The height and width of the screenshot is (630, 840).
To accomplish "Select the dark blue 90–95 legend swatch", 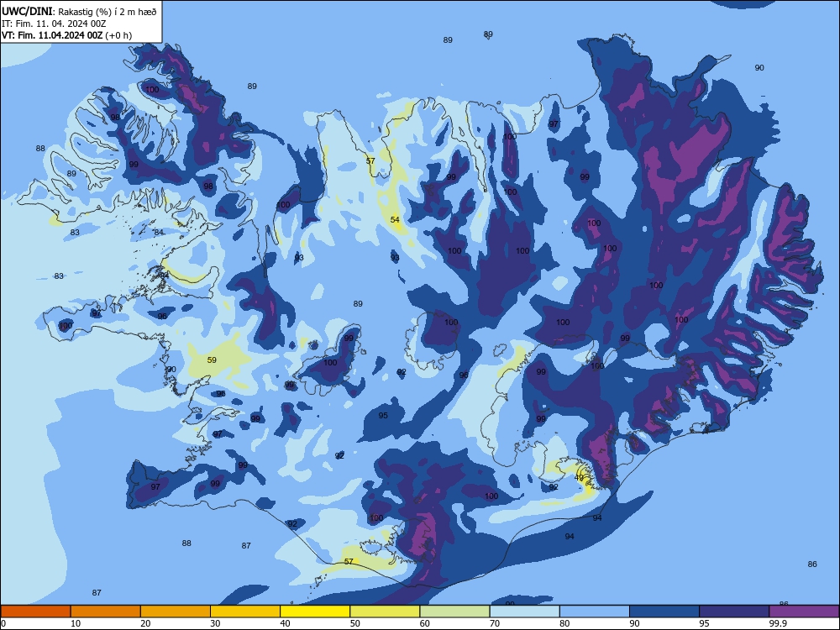I will (x=664, y=612).
